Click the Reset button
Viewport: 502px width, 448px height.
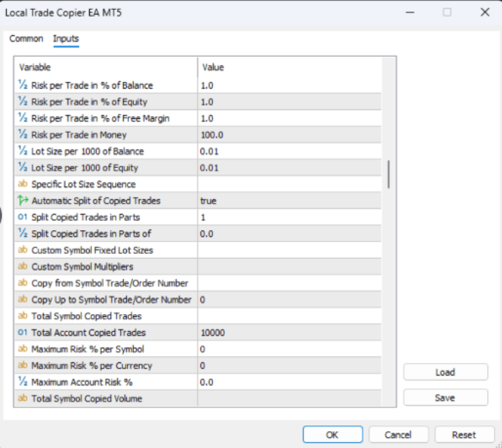(x=464, y=435)
